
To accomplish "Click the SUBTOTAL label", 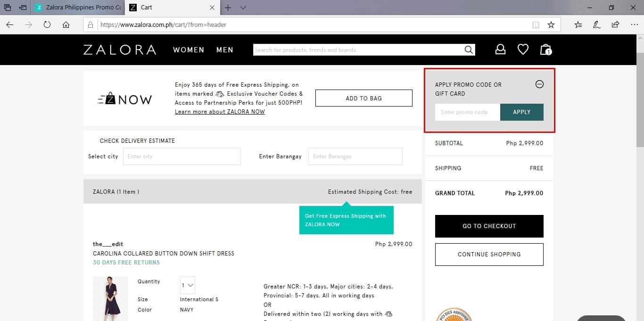I will (449, 143).
